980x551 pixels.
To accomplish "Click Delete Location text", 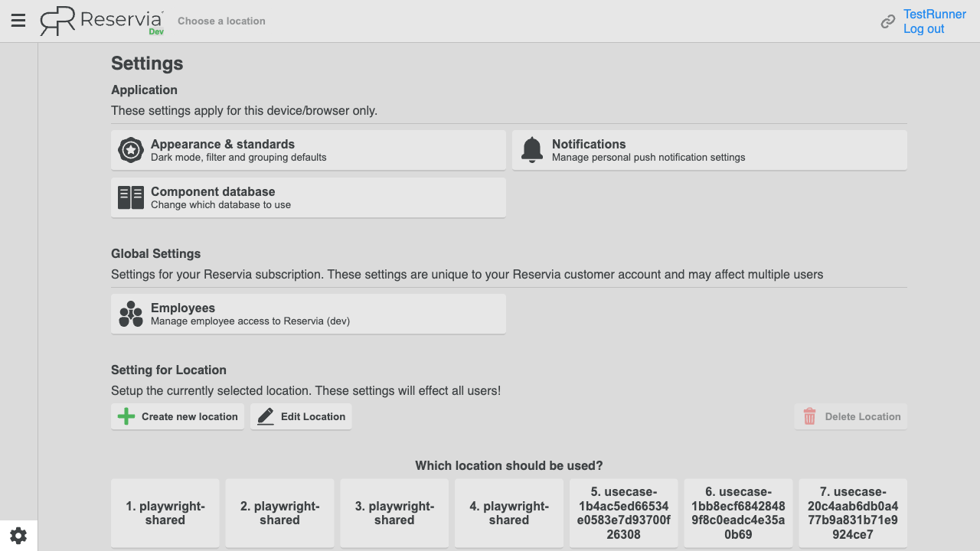I will click(x=863, y=416).
